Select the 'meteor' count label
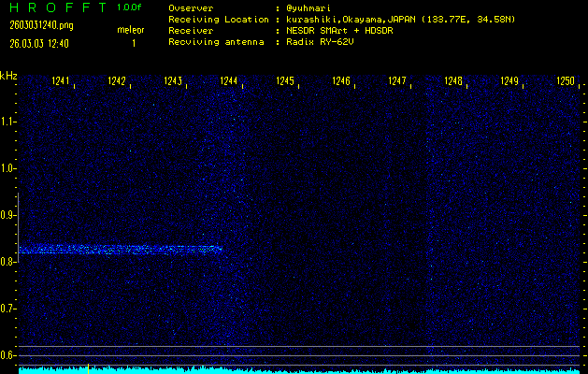The height and width of the screenshot is (374, 588). (x=131, y=30)
